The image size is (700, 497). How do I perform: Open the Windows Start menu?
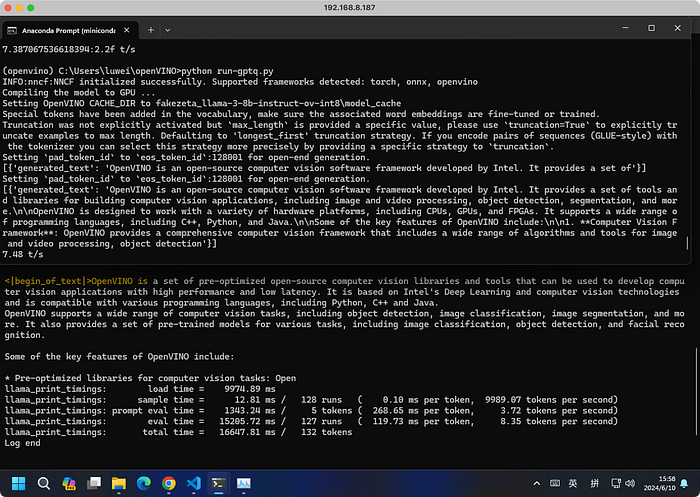coord(18,483)
